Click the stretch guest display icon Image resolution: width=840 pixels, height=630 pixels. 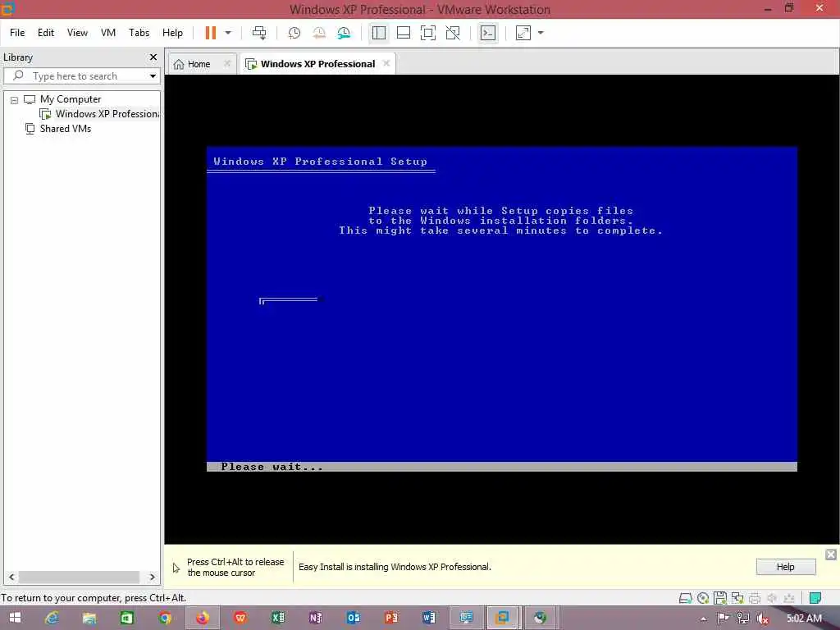tap(523, 33)
